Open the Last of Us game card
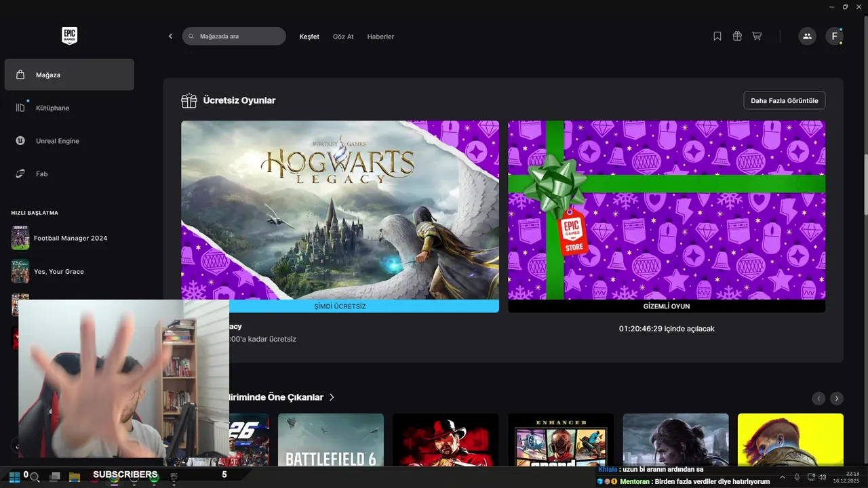Screen dimensions: 868x488 point(675,440)
